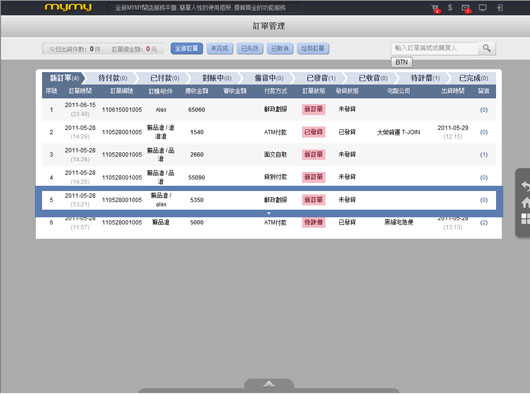The height and width of the screenshot is (394, 530).
Task: Switch to the 已付款(0) stage tab
Action: [164, 78]
